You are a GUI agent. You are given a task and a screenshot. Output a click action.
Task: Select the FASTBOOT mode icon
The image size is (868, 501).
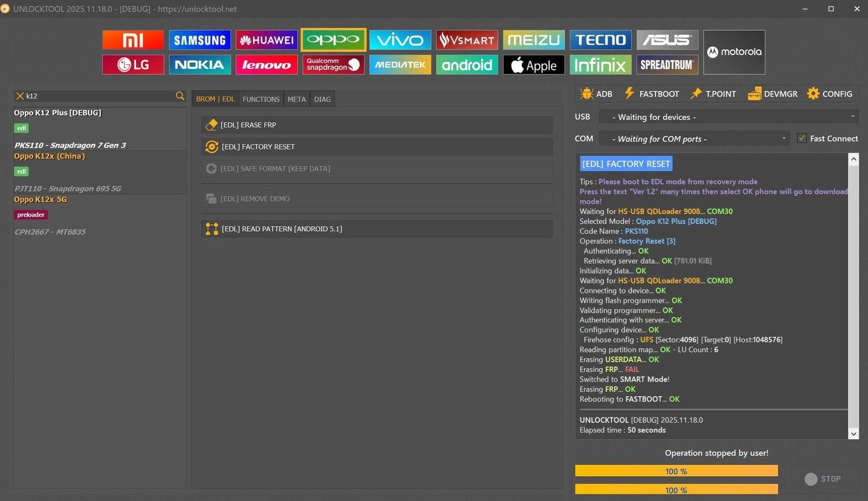click(653, 93)
